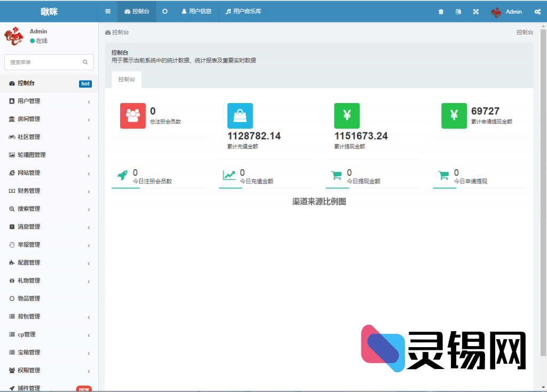Toggle the sidebar with hamburger menu icon
The height and width of the screenshot is (392, 547).
tap(107, 11)
